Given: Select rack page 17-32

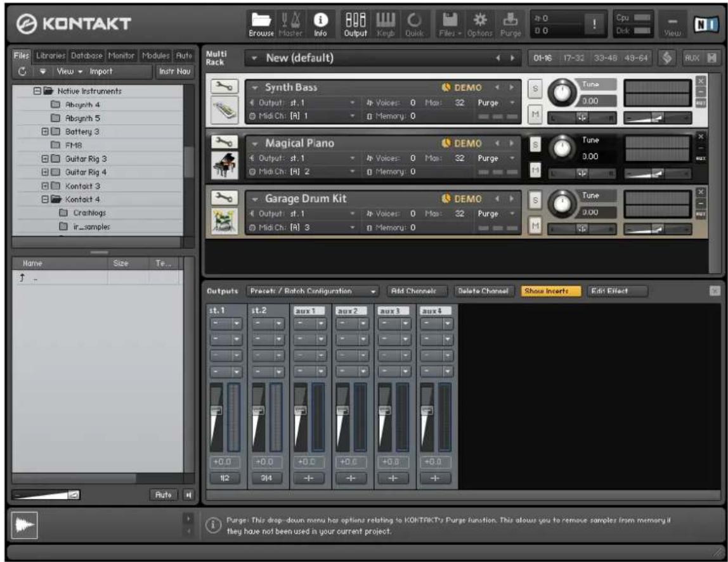Looking at the screenshot, I should pos(574,58).
